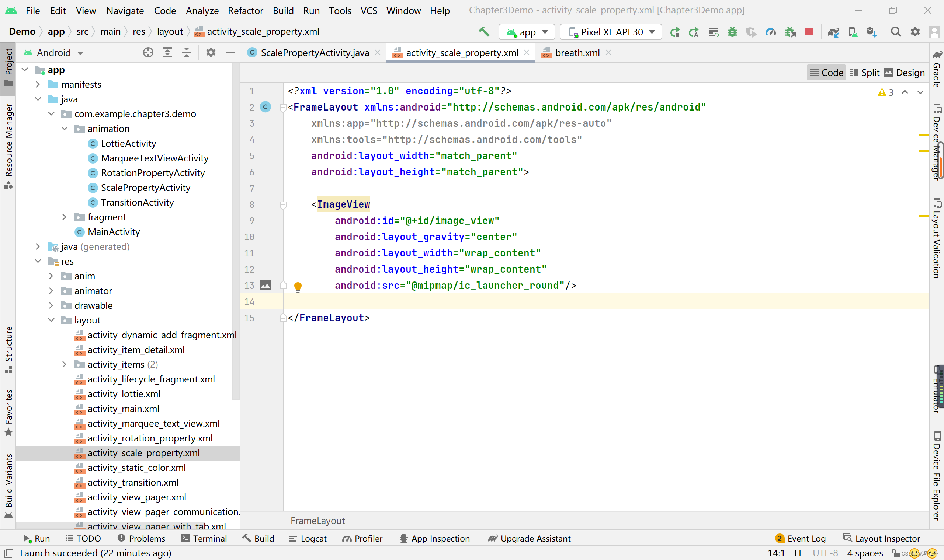Viewport: 944px width, 560px height.
Task: Expand the fragment package folder
Action: 64,217
